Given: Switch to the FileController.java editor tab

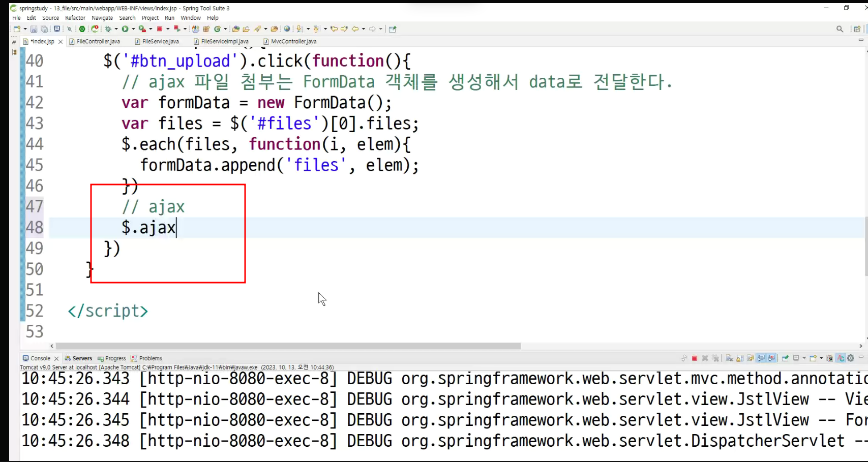Looking at the screenshot, I should (x=95, y=41).
